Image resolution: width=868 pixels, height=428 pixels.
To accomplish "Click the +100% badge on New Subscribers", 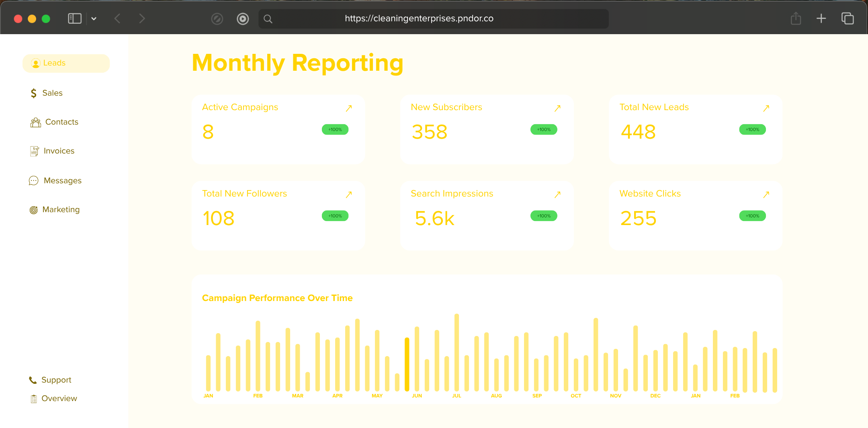I will pos(544,129).
